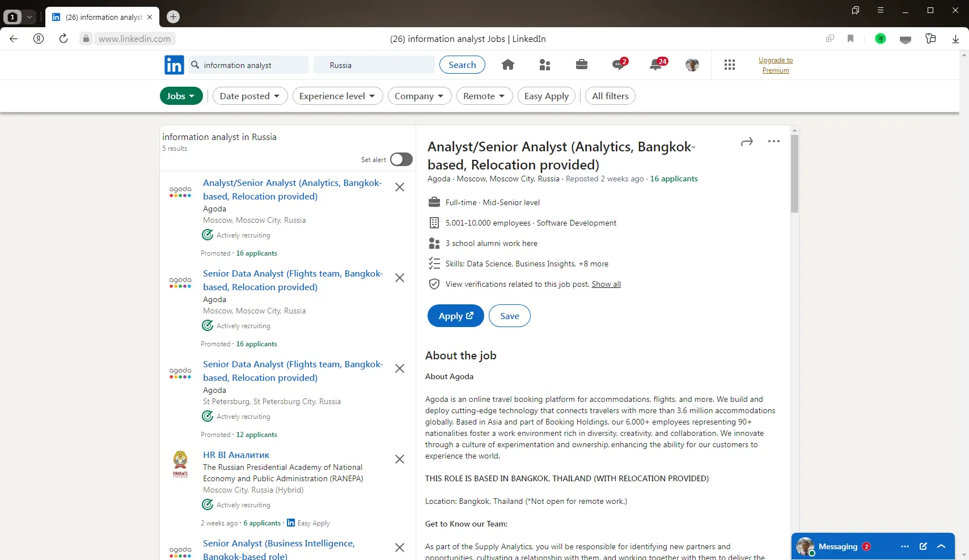Go to Home feed icon
Screen dimensions: 969x560
pyautogui.click(x=508, y=65)
